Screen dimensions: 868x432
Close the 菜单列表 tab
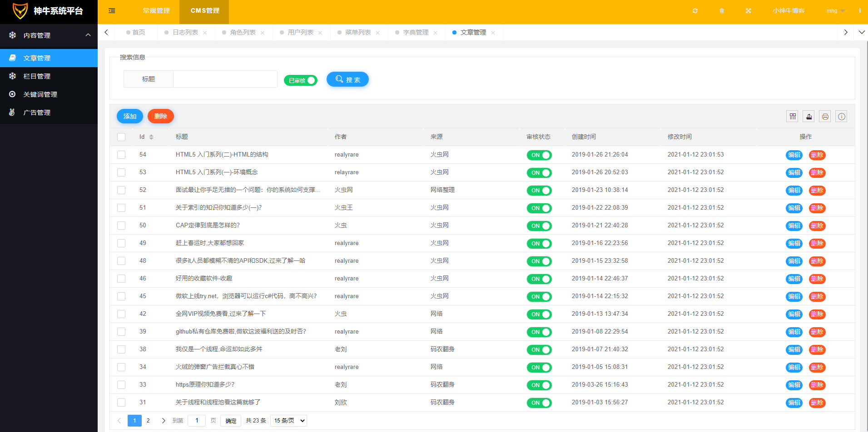coord(378,33)
